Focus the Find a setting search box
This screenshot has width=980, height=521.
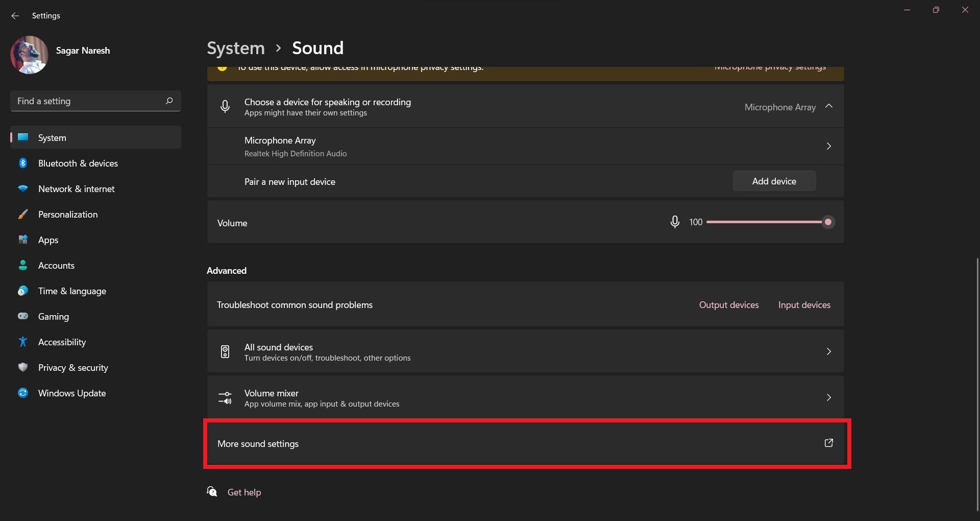pos(87,101)
